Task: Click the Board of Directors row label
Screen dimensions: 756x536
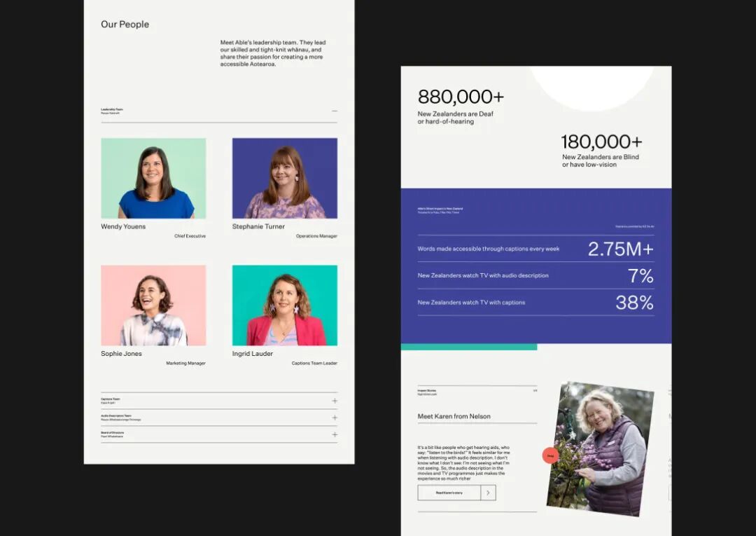Action: click(x=112, y=434)
